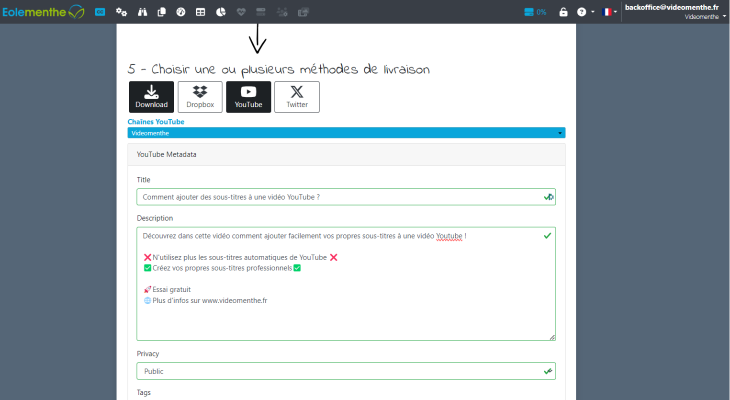Select the greyed users settings icon
This screenshot has width=730, height=400.
click(x=282, y=12)
